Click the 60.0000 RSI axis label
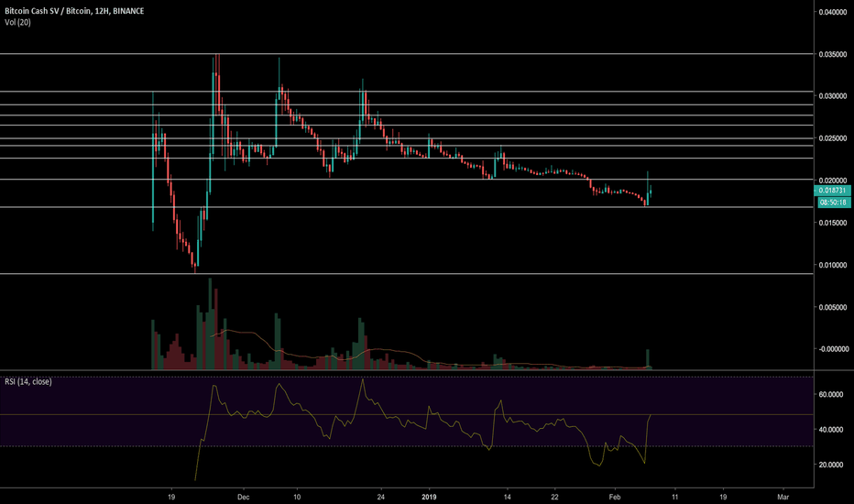This screenshot has height=504, width=854. pos(831,394)
